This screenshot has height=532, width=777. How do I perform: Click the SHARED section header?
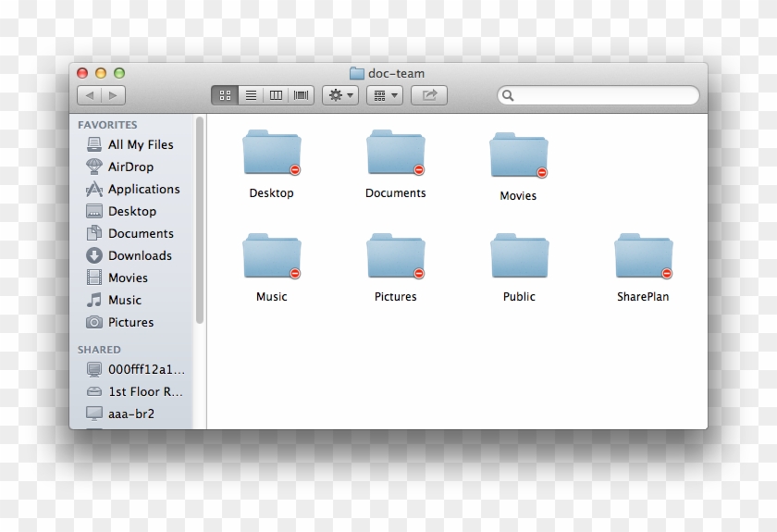click(x=99, y=350)
